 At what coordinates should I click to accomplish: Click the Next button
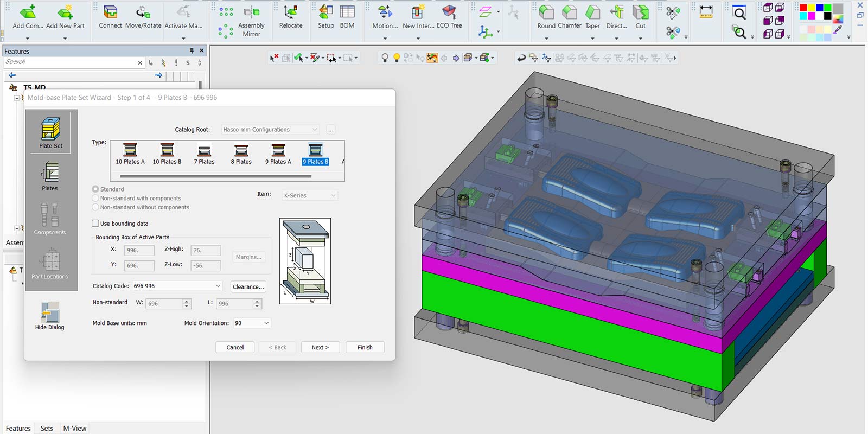tap(321, 347)
